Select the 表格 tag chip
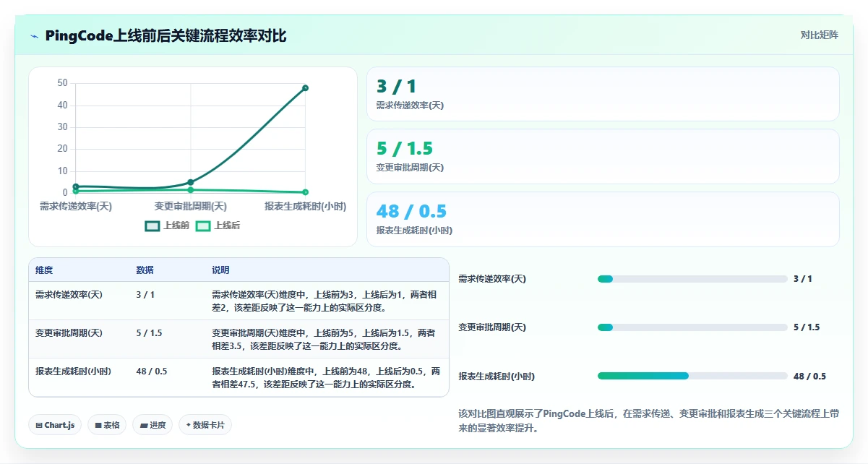868x464 pixels. [x=106, y=425]
